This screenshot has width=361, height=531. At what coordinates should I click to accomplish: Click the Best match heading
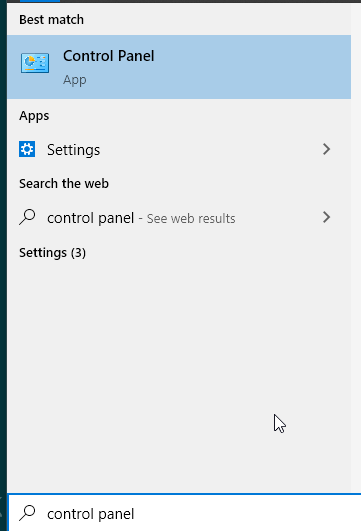tap(51, 20)
